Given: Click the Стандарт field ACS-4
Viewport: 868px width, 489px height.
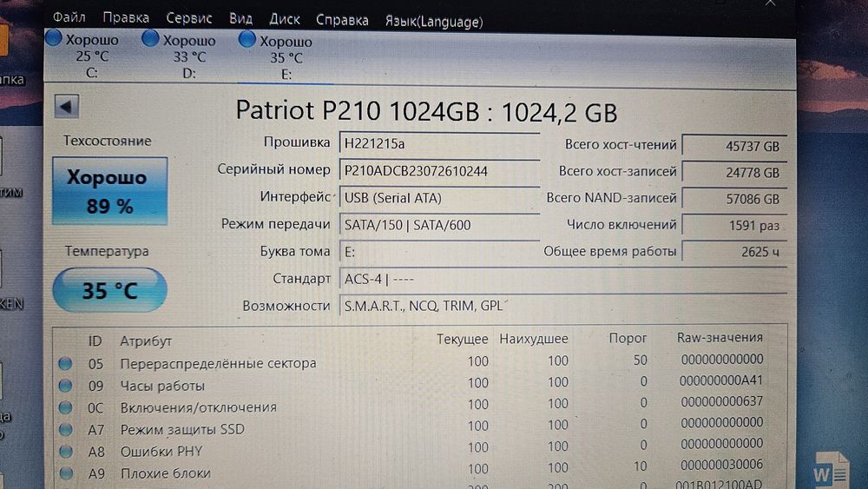Looking at the screenshot, I should pyautogui.click(x=562, y=279).
